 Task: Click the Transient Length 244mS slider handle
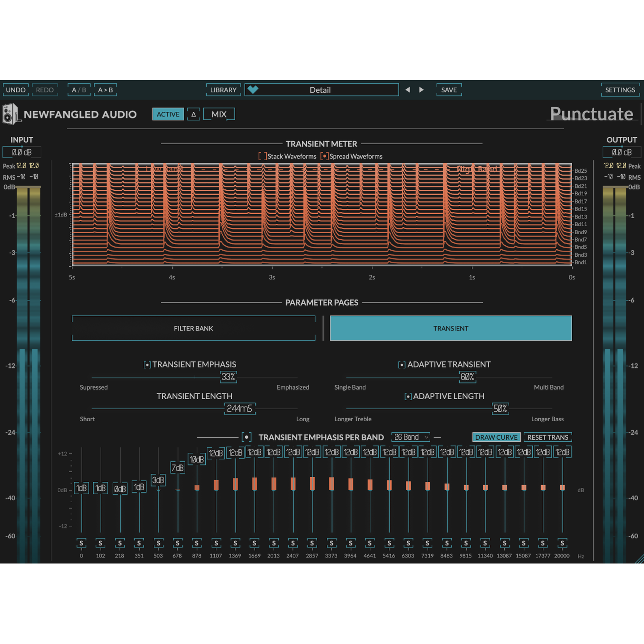click(x=239, y=408)
